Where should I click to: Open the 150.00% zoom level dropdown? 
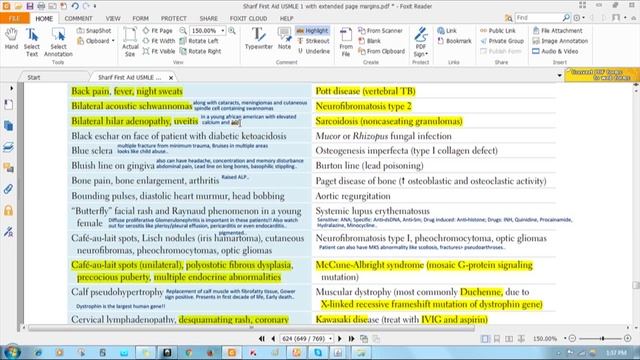(223, 31)
